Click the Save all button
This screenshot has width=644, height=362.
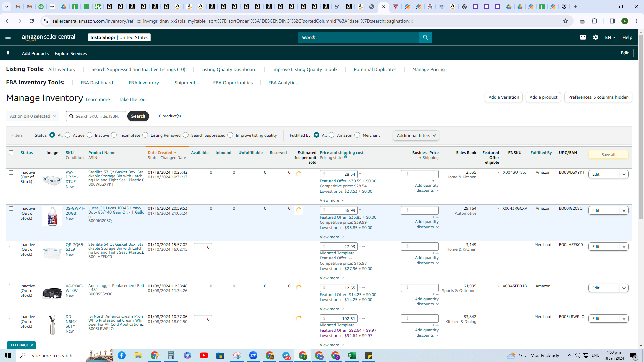coord(608,155)
